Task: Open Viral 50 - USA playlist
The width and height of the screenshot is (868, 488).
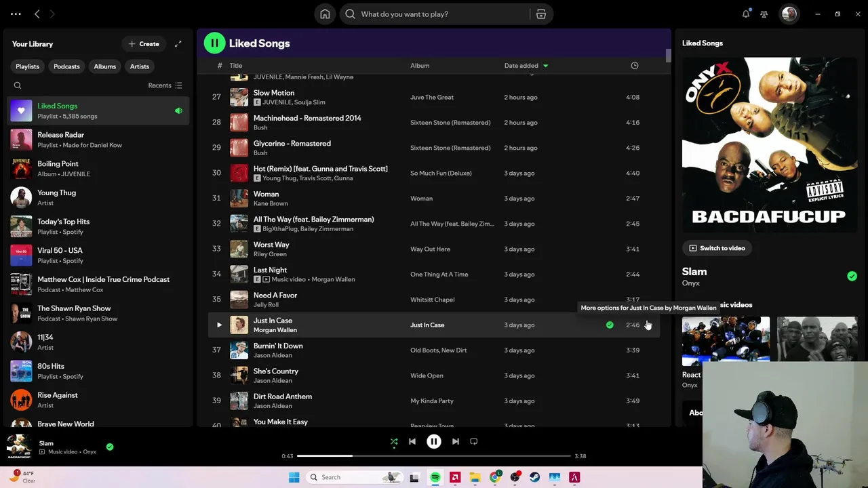Action: (x=98, y=256)
